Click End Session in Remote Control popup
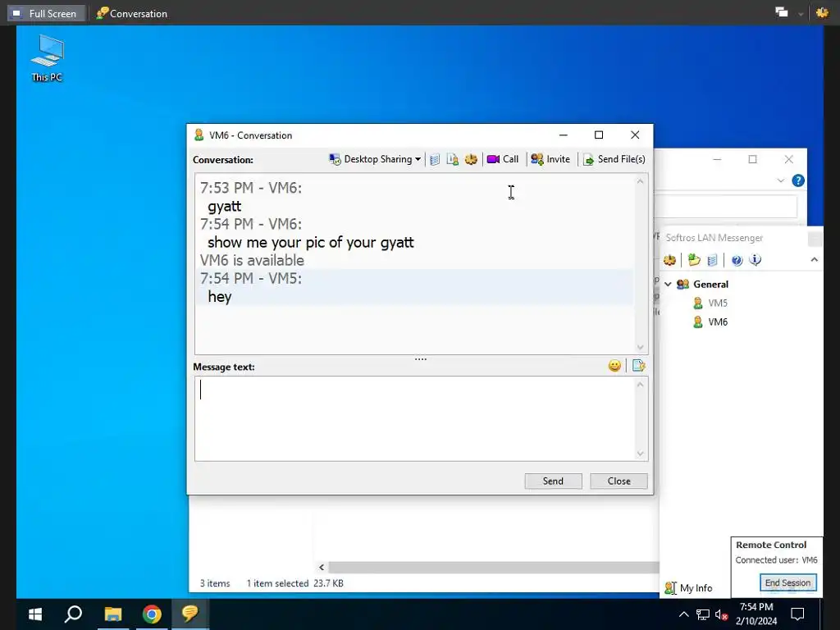Screen dimensions: 840x630 coord(787,583)
